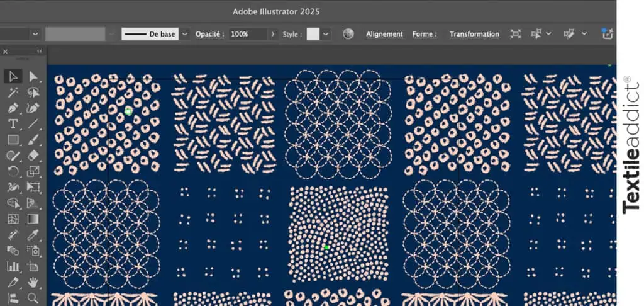
Task: Activate the Perspective Grid tool
Action: tap(33, 203)
